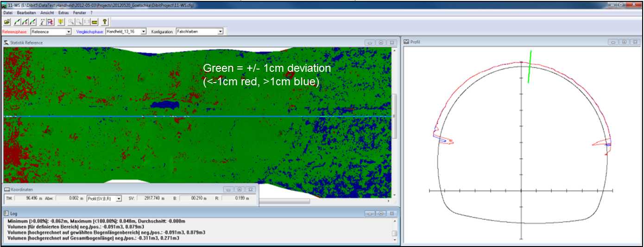Maximize the Profil panel window

tap(624, 42)
